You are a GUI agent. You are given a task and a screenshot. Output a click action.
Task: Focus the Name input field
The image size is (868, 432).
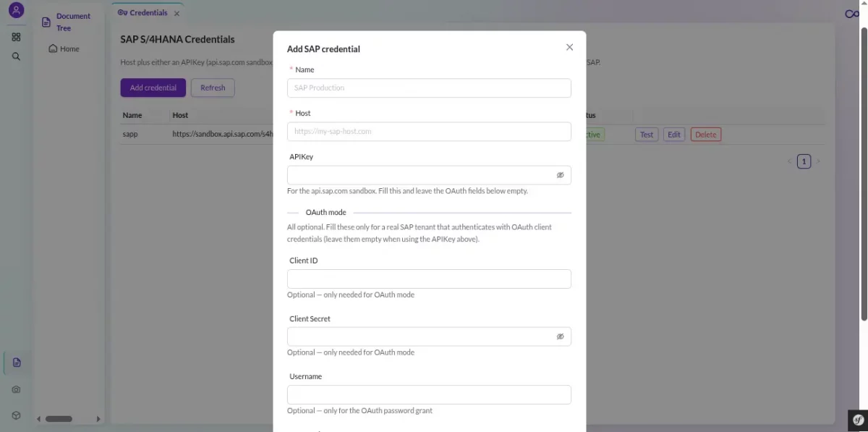(x=429, y=88)
